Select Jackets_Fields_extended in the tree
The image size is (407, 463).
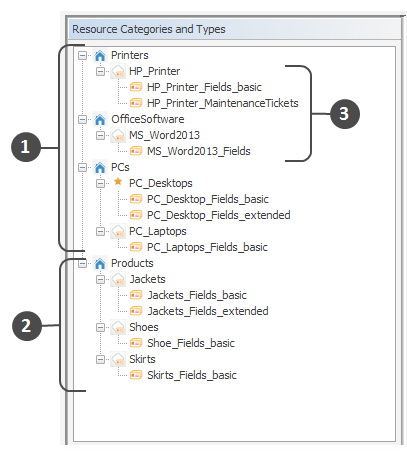click(x=208, y=311)
